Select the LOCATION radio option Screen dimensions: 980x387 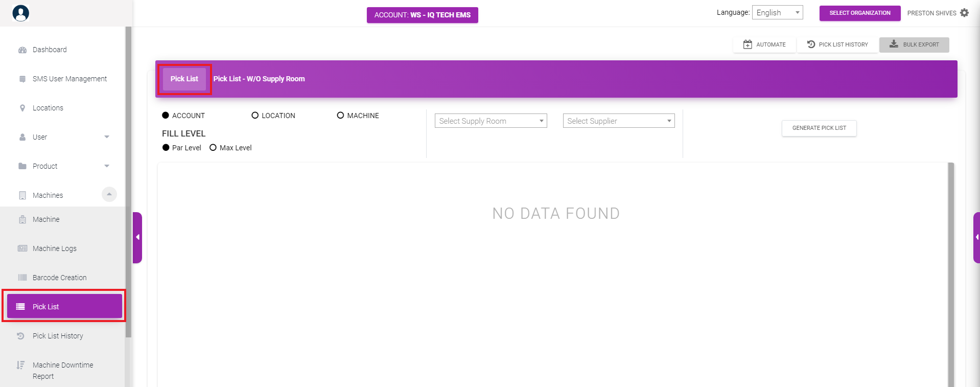click(255, 116)
